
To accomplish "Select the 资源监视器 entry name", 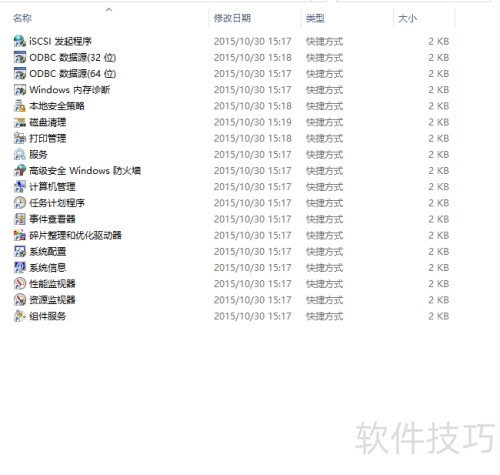I will click(52, 300).
